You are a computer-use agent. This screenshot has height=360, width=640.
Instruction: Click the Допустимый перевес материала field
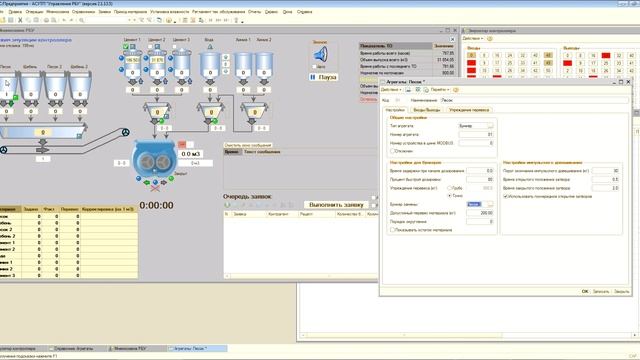pyautogui.click(x=480, y=213)
